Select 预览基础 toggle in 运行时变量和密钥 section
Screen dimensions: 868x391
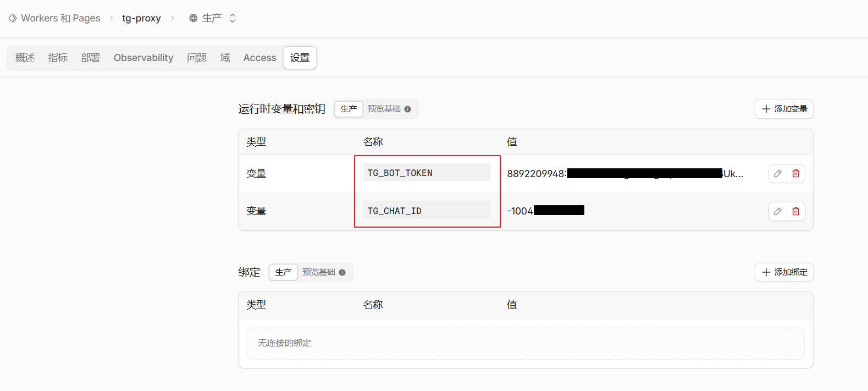[384, 109]
